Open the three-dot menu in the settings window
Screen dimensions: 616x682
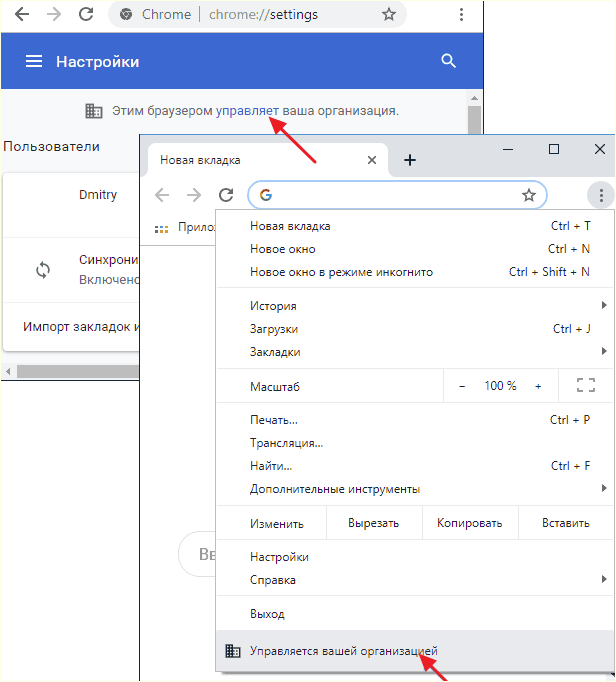pos(462,14)
